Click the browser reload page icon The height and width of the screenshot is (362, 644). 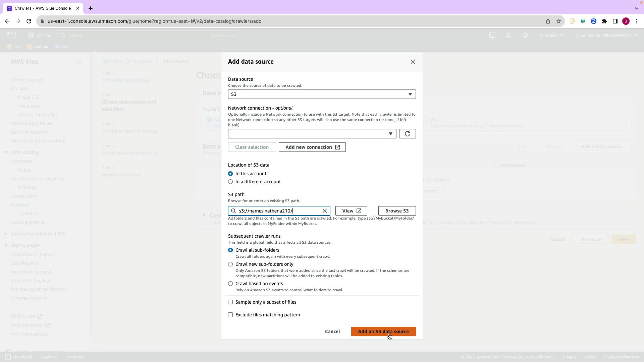coord(29,21)
